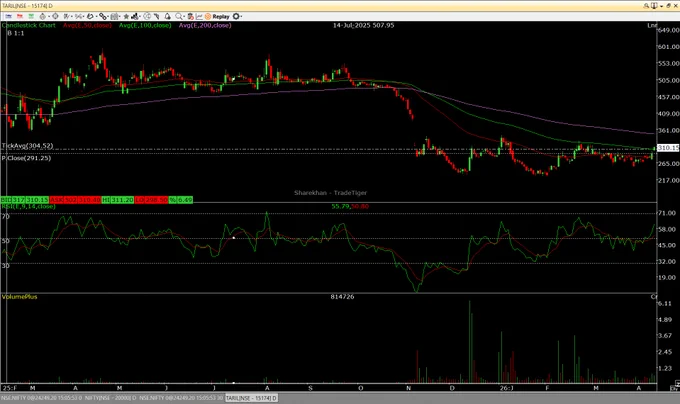The height and width of the screenshot is (404, 680).
Task: Click the Lnr scale label at chart corner
Action: coord(653,25)
